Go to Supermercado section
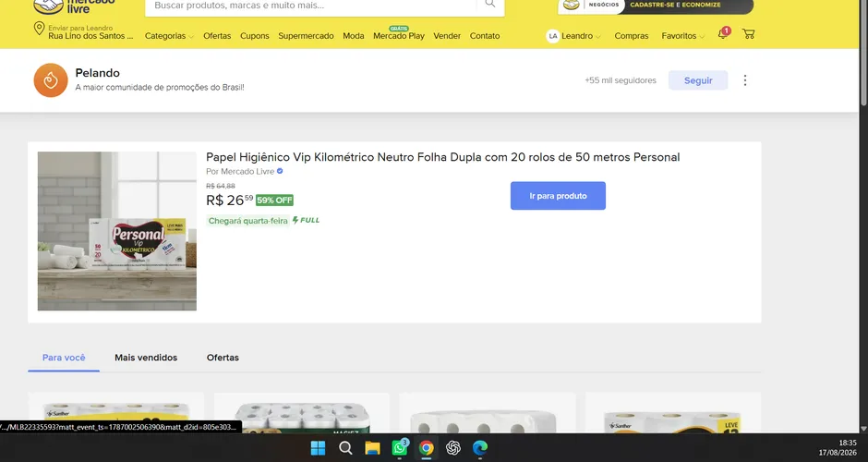Viewport: 868px width, 462px height. tap(306, 36)
